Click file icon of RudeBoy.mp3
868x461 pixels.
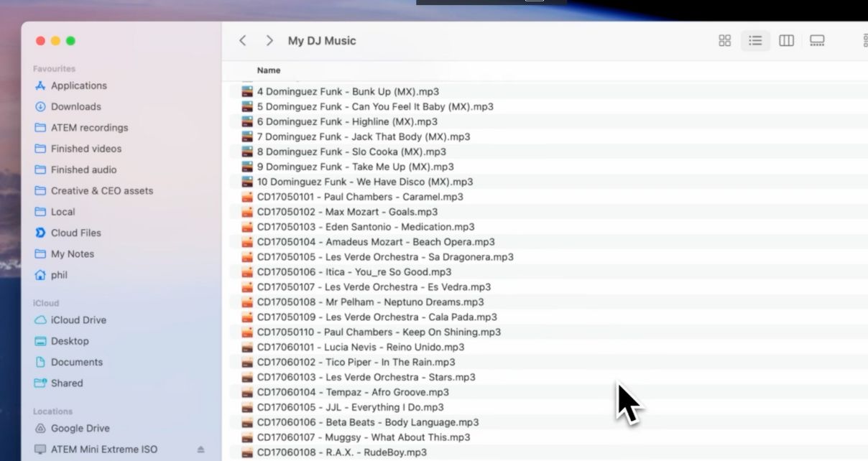pos(246,453)
